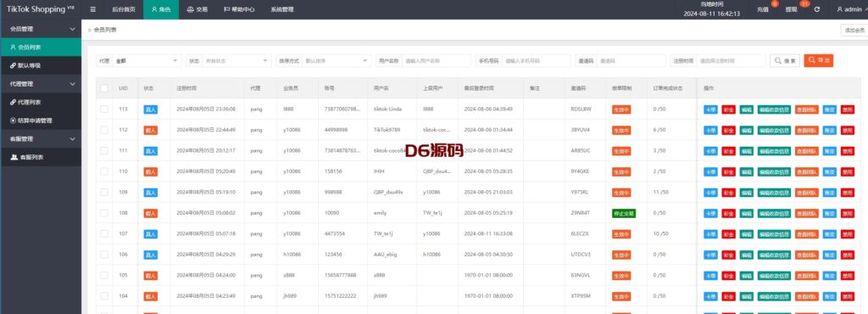Click the username search input field
Viewport: 868px width, 314px height.
(437, 61)
